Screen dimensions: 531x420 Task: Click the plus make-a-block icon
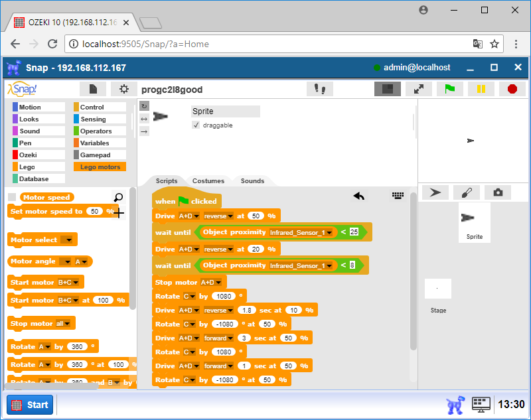(x=119, y=213)
